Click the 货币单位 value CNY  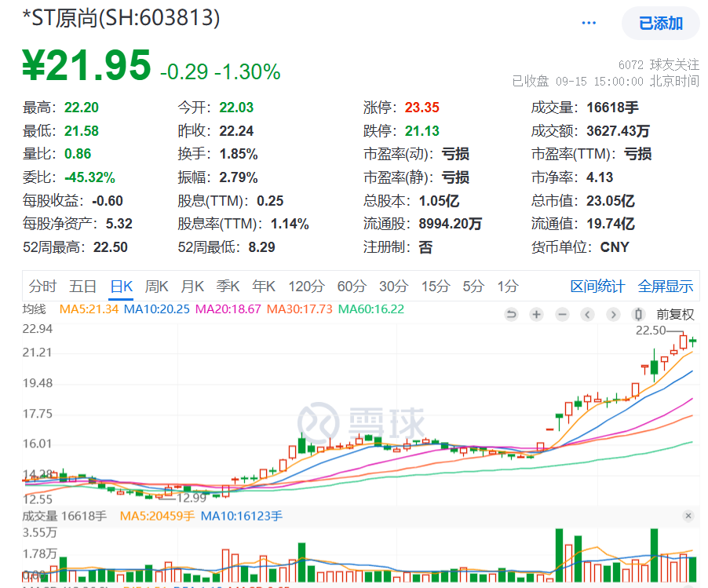[615, 247]
